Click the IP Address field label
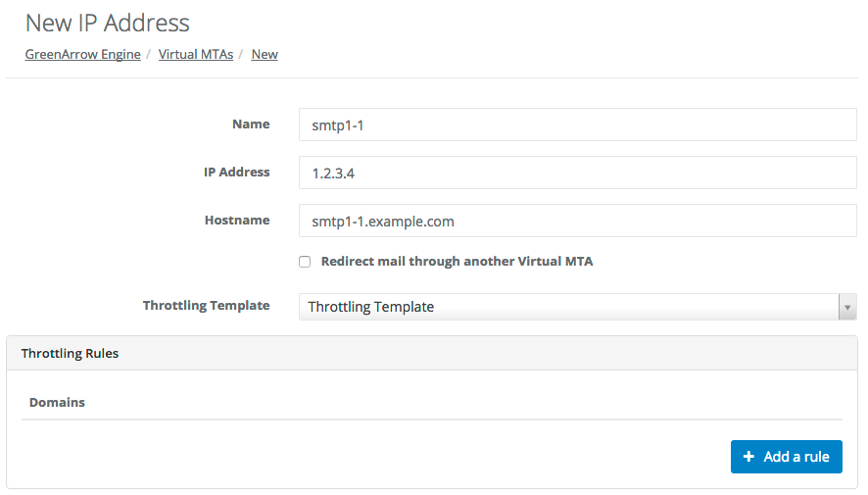This screenshot has height=495, width=868. tap(236, 173)
